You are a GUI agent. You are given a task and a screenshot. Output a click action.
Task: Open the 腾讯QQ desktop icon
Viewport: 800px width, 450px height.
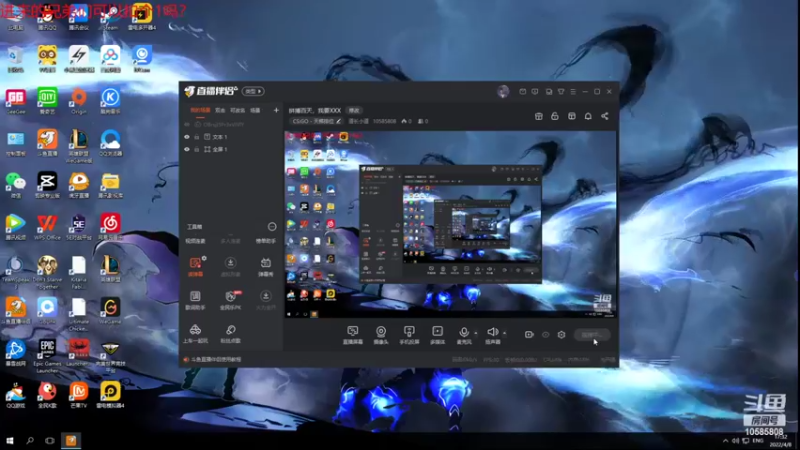(x=47, y=16)
